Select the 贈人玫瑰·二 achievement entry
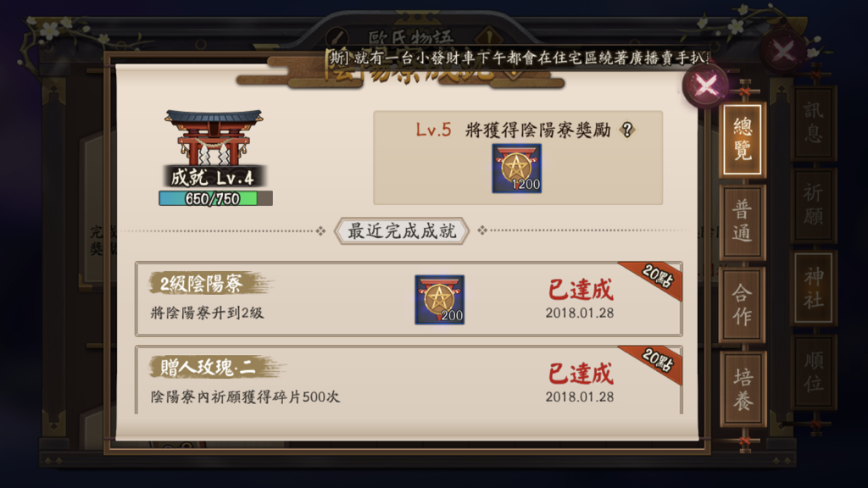 click(409, 380)
